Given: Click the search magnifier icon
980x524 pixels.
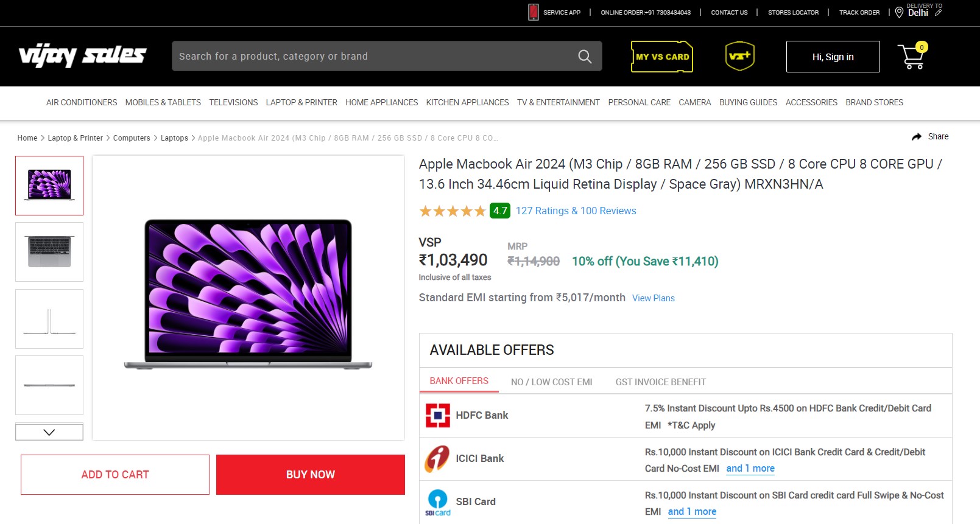Looking at the screenshot, I should (584, 57).
